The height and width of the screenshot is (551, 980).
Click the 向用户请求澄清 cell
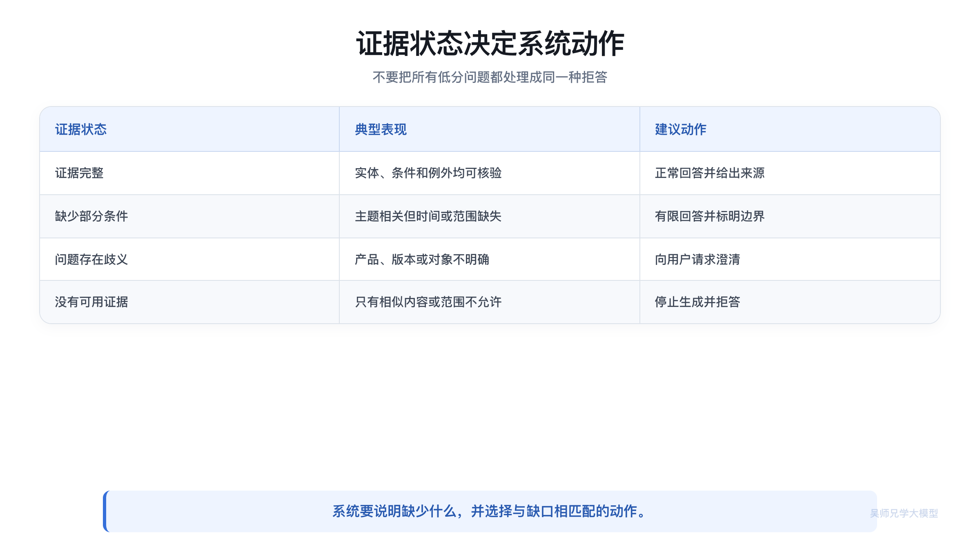pos(790,259)
